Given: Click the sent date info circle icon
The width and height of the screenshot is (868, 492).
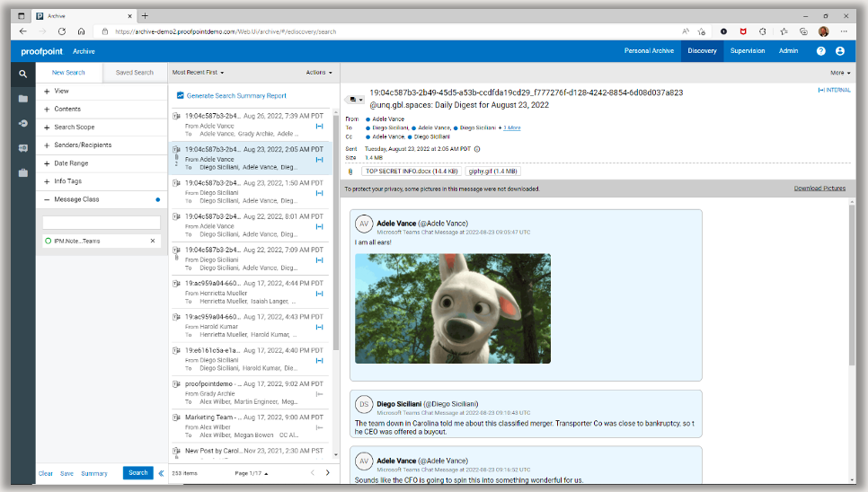Looking at the screenshot, I should [x=477, y=149].
